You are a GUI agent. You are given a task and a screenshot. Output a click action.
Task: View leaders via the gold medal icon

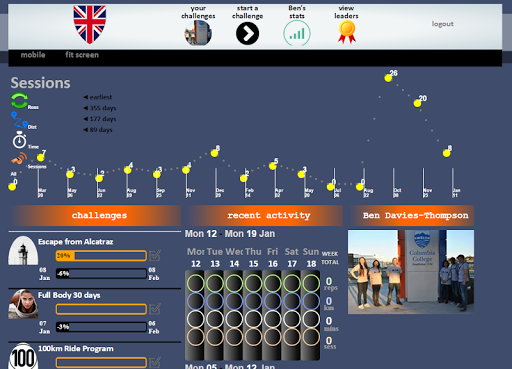[347, 32]
